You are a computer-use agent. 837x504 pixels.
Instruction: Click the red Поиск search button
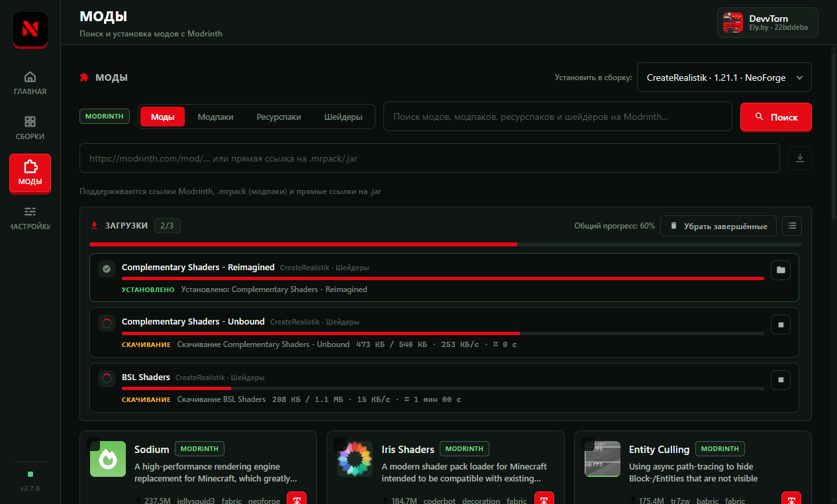pos(776,117)
